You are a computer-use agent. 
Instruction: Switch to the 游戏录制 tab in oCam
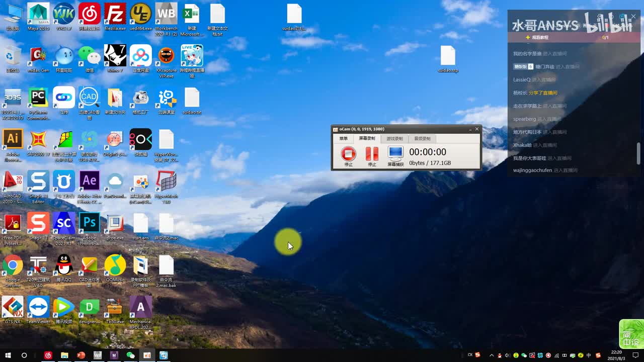pos(394,139)
